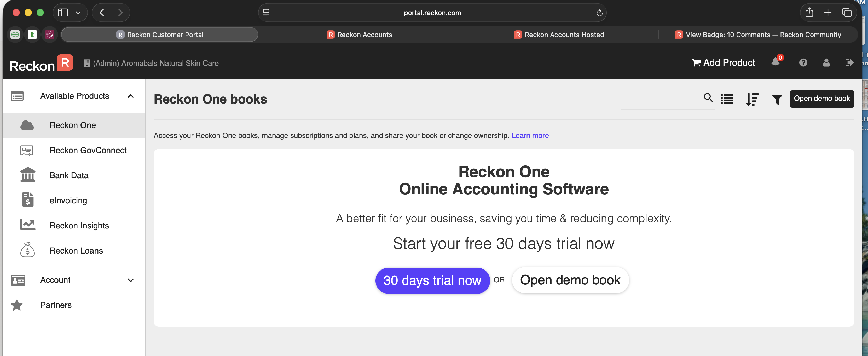Viewport: 868px width, 356px height.
Task: Open the filter funnel icon
Action: click(777, 99)
